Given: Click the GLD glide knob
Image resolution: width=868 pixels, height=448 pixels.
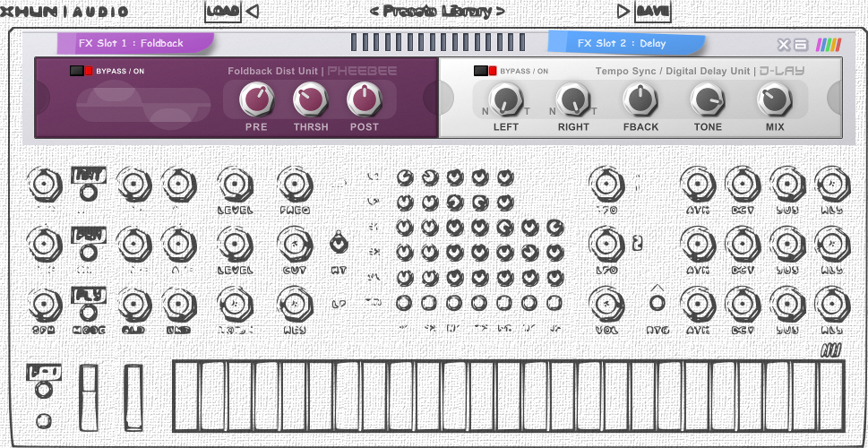Looking at the screenshot, I should (x=134, y=305).
